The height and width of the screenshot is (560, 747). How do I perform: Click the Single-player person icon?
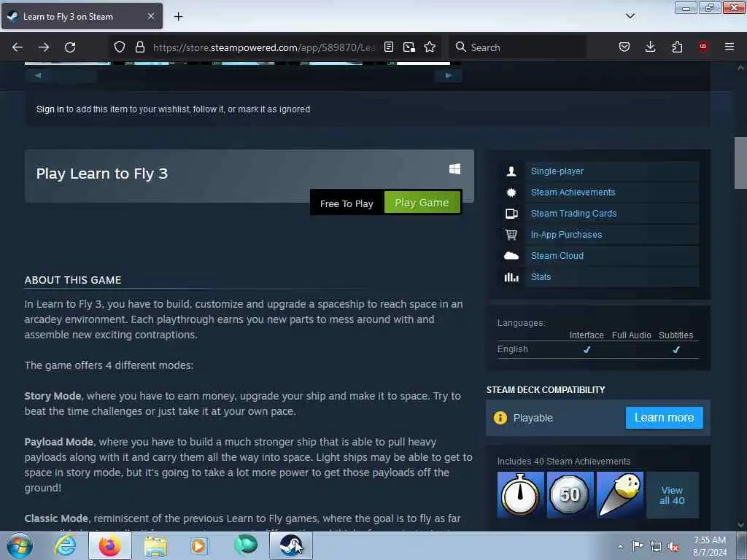(511, 171)
